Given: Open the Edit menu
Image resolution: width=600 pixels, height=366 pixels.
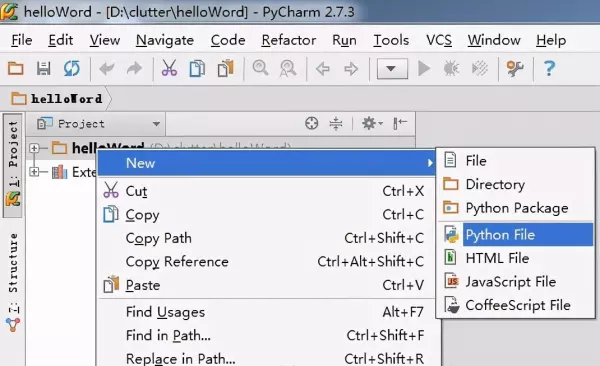Looking at the screenshot, I should (x=60, y=40).
